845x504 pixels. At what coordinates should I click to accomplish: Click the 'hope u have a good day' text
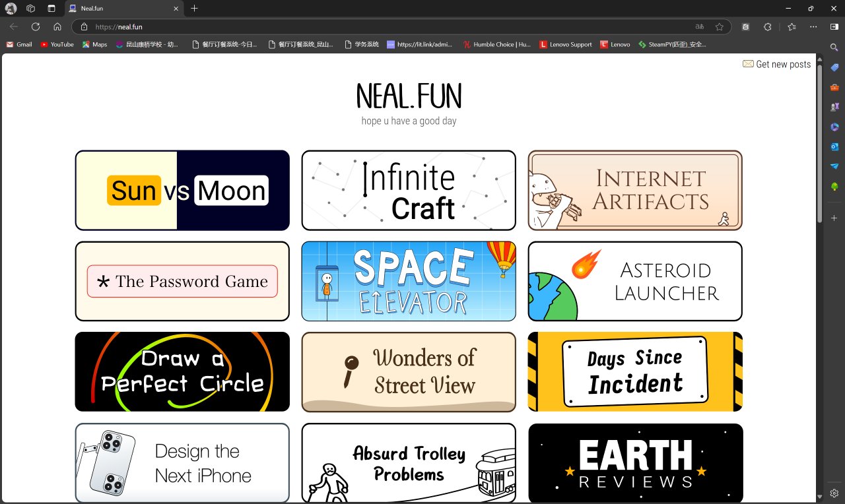409,121
